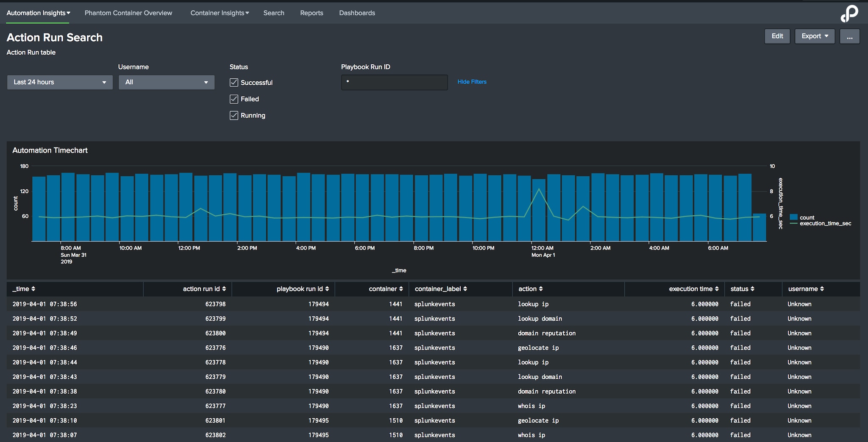Sort by container_label column
Viewport: 868px width, 442px height.
coord(441,289)
